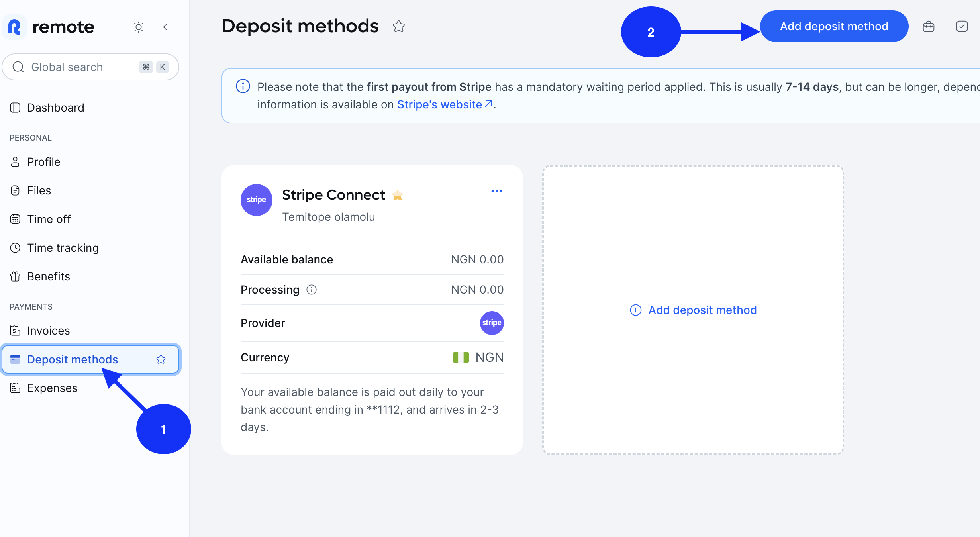980x537 pixels.
Task: Click the search magnifier icon
Action: 18,67
